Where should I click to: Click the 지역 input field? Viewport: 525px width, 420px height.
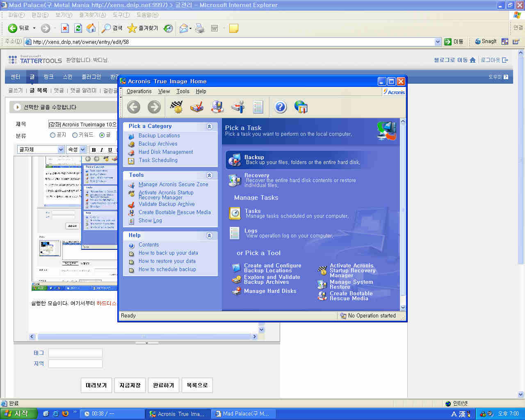pos(75,363)
